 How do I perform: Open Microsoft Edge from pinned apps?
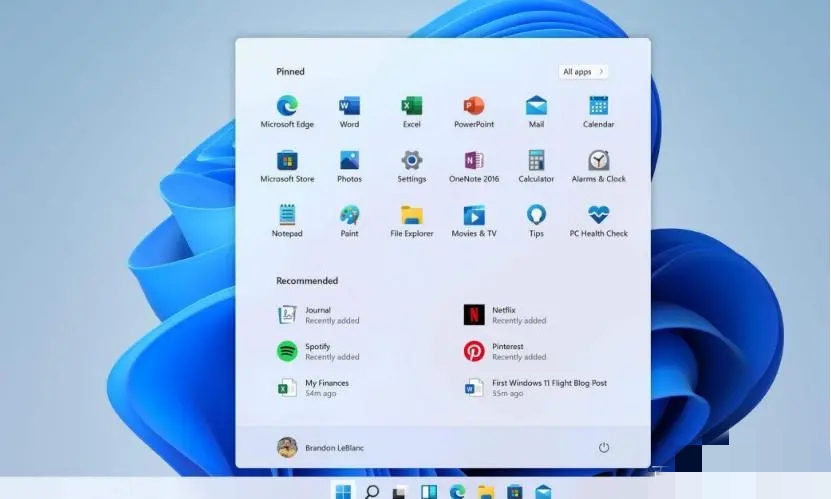[287, 112]
